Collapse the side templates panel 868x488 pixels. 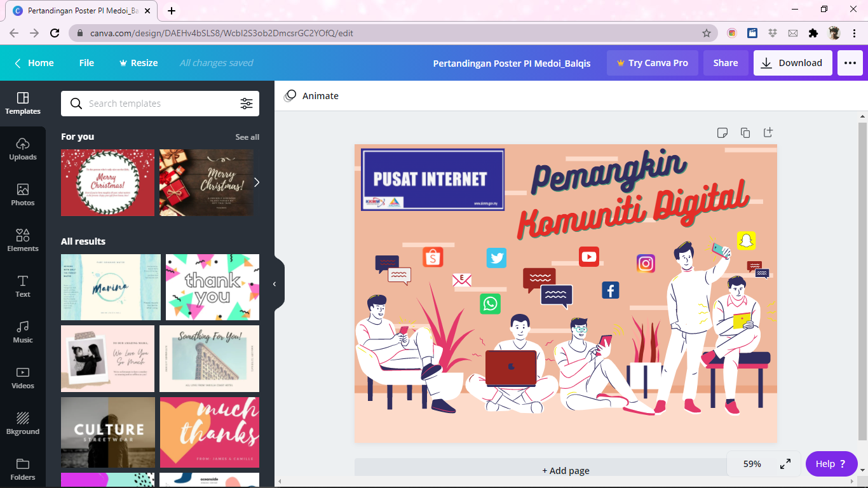pyautogui.click(x=275, y=284)
